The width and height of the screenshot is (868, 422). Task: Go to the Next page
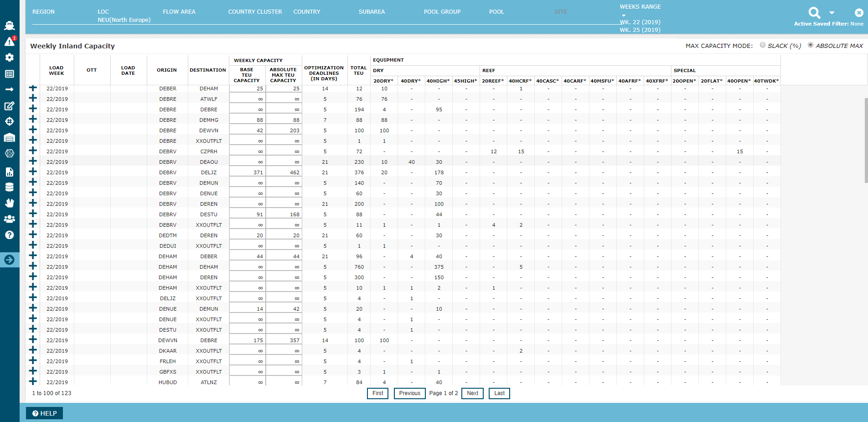pos(473,393)
